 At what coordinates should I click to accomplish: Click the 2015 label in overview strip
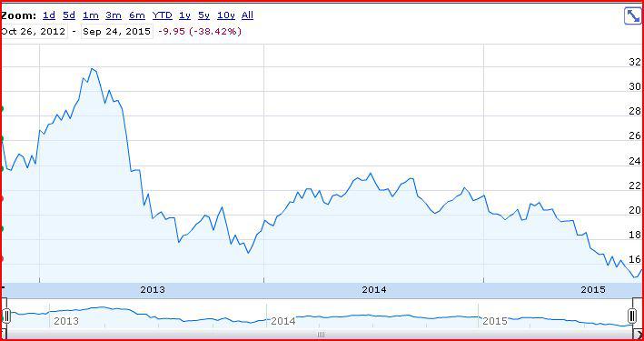[x=495, y=321]
